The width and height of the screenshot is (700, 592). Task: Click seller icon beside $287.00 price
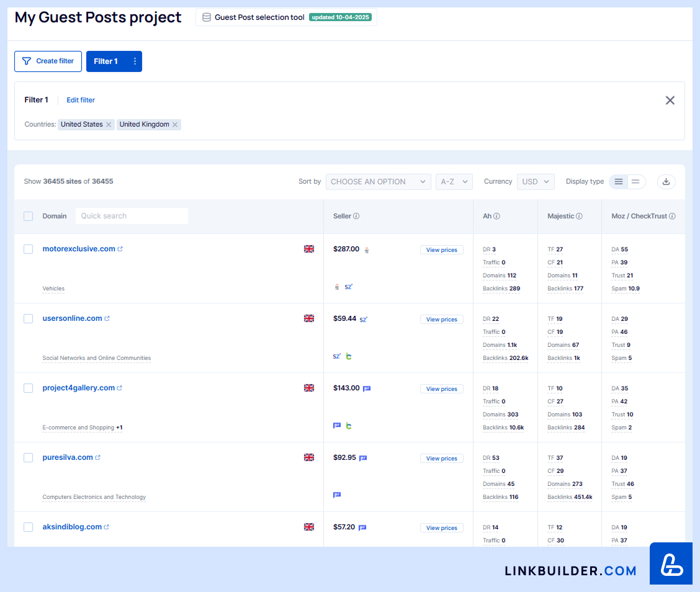click(367, 251)
